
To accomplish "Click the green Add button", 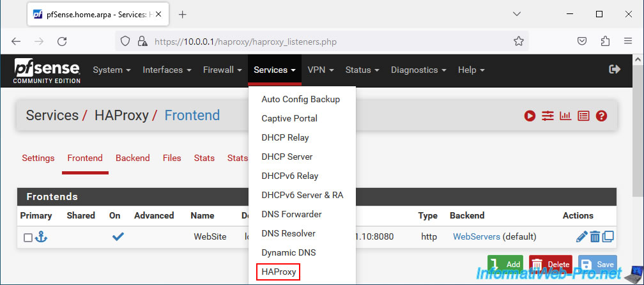I will (x=505, y=265).
